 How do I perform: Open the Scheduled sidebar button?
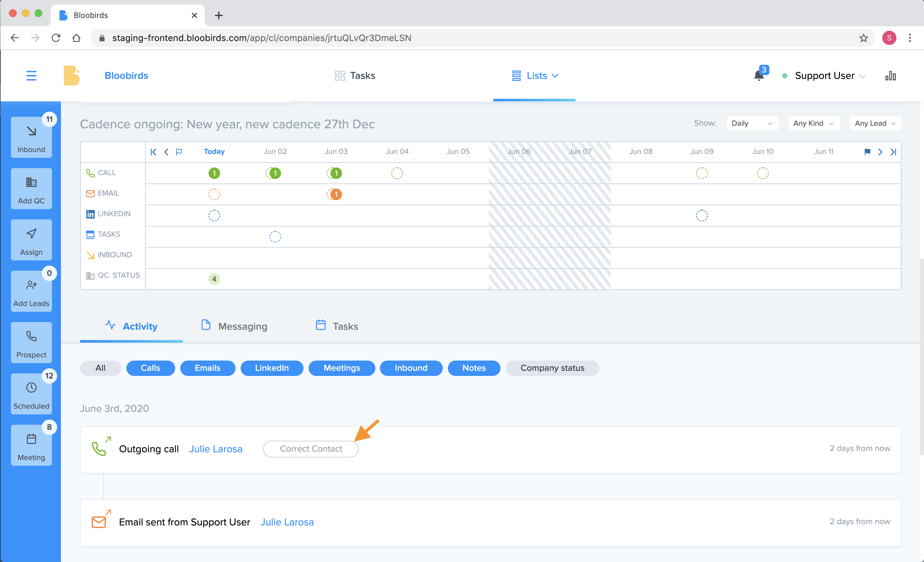point(31,394)
